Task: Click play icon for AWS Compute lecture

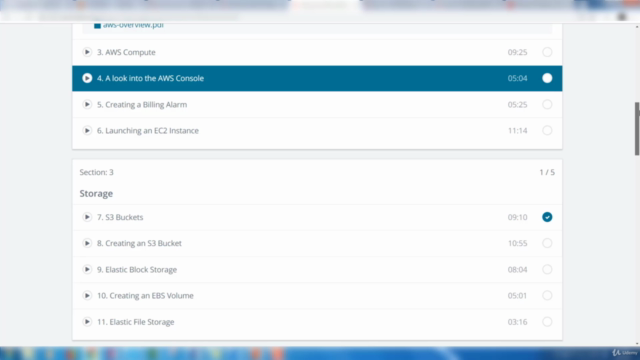Action: (x=87, y=52)
